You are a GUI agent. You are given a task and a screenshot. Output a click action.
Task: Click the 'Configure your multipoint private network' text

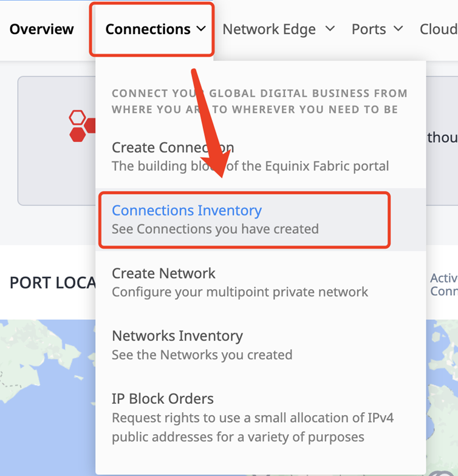(x=240, y=292)
